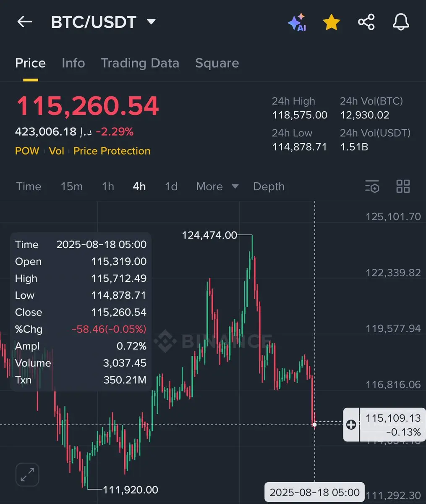Open the Trading Data tab
Screen dimensions: 426x504
tap(140, 63)
